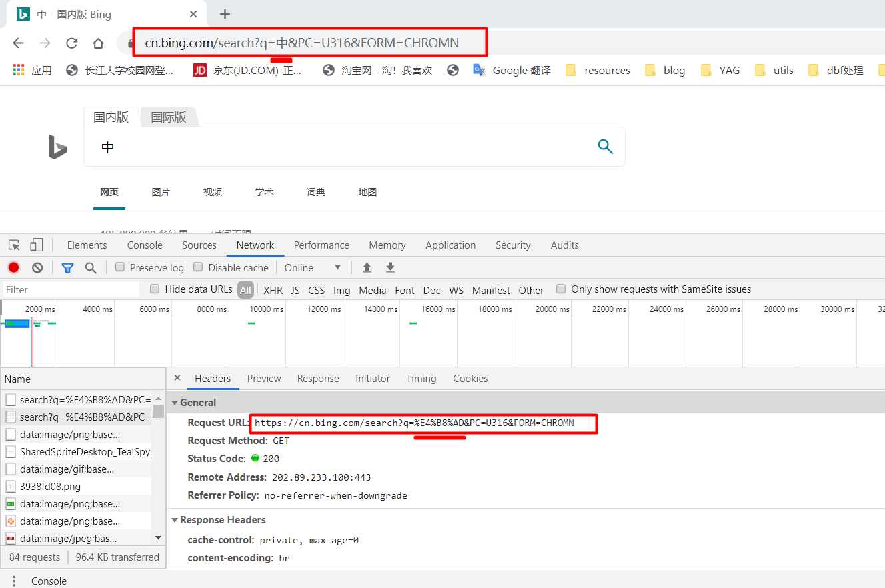Click the import HAR upload icon
885x588 pixels.
pos(367,267)
